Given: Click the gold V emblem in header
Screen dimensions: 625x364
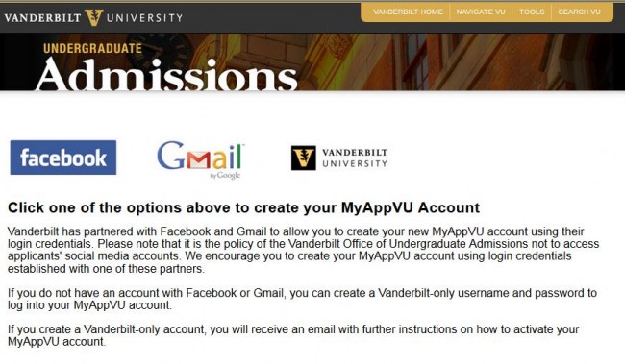Looking at the screenshot, I should point(94,17).
